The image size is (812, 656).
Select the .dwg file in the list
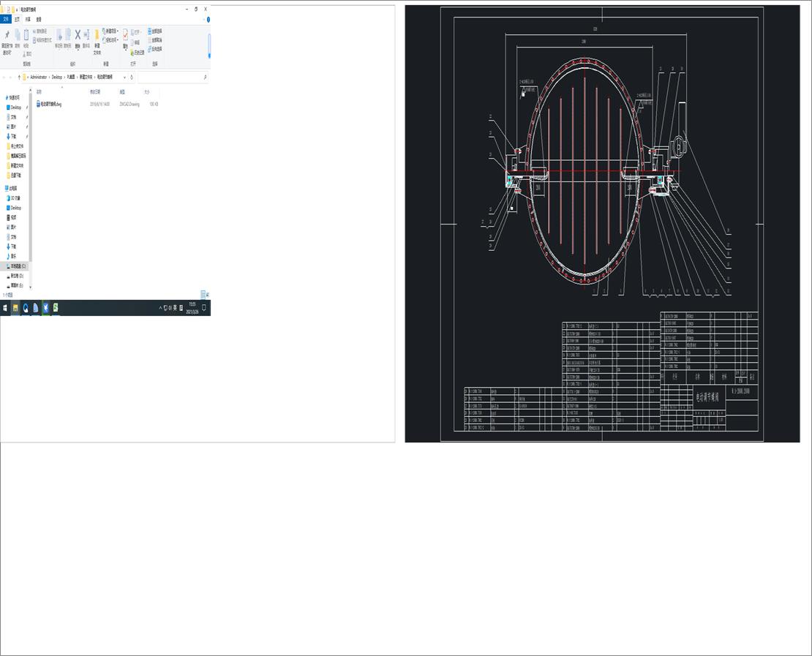pyautogui.click(x=49, y=104)
